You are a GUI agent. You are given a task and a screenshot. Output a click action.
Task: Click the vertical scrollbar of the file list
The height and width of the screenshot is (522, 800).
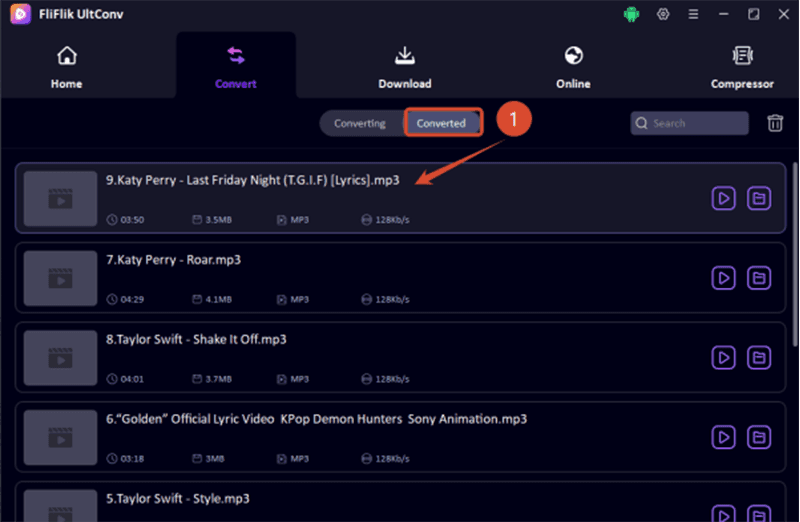point(795,255)
